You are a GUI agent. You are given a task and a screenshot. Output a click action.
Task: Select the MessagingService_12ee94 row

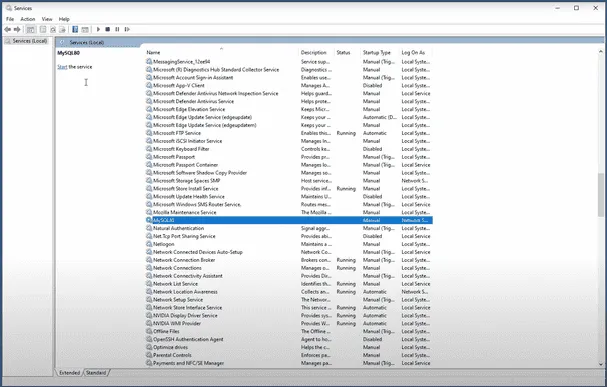click(x=289, y=62)
